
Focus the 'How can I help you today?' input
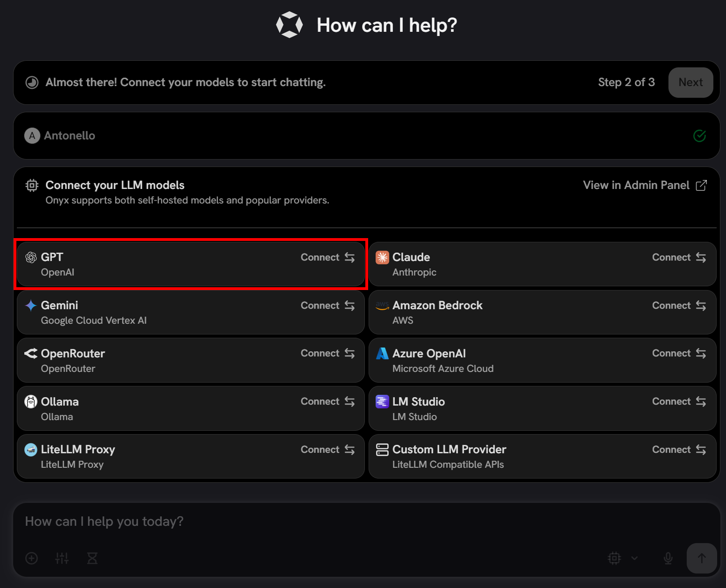[x=367, y=522]
